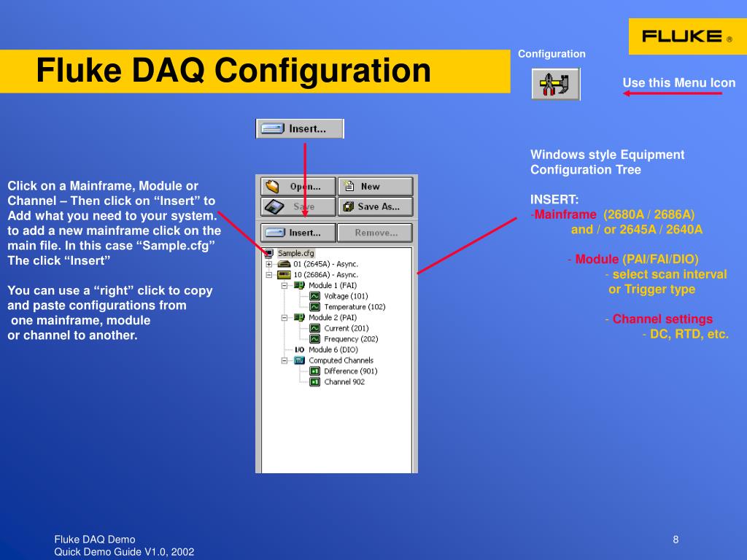Screen dimensions: 747x560
Task: Select the 01 (2645A) - Async. mainframe
Action: [325, 264]
